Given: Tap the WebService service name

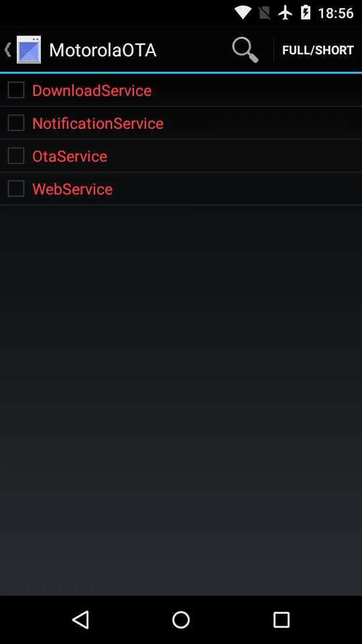Looking at the screenshot, I should pyautogui.click(x=72, y=189).
